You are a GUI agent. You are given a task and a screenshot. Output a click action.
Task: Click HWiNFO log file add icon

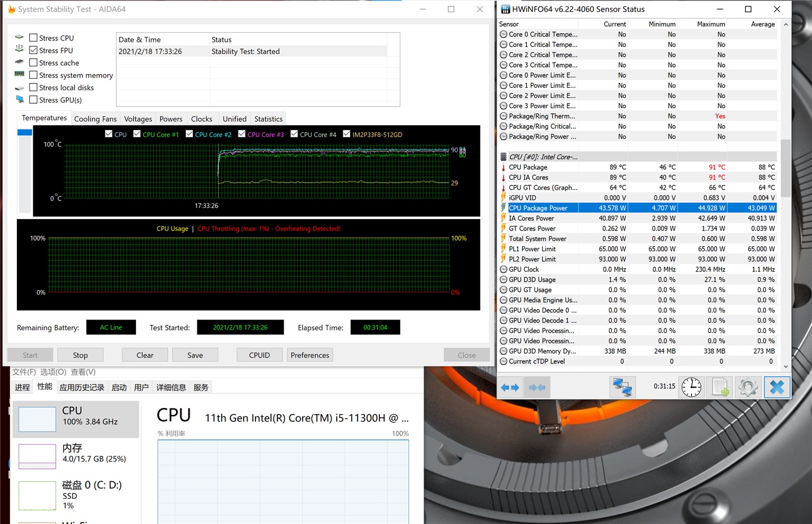pyautogui.click(x=720, y=388)
